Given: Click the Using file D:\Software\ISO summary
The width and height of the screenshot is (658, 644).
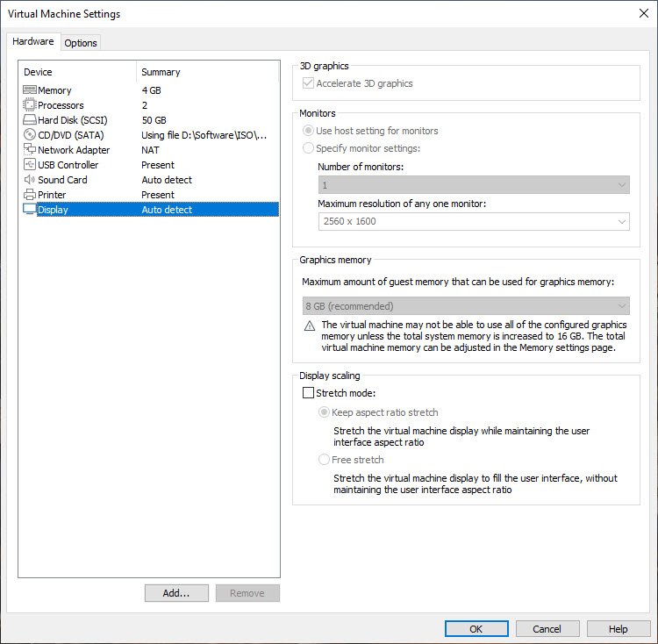Looking at the screenshot, I should point(204,135).
